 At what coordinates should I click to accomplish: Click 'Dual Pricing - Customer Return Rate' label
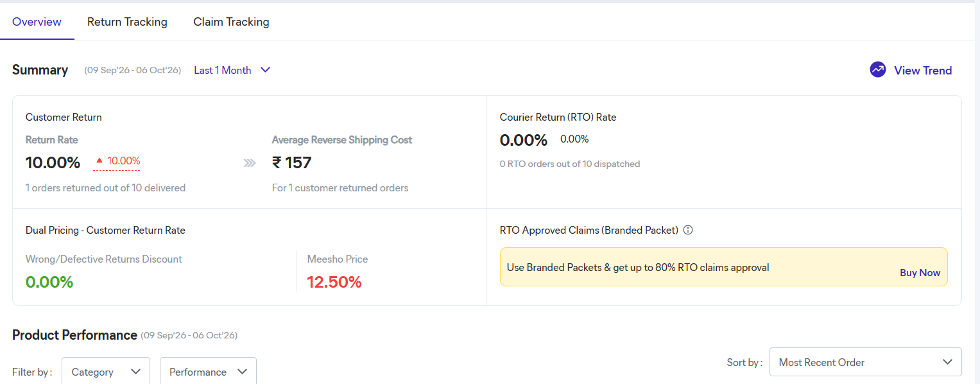[105, 230]
